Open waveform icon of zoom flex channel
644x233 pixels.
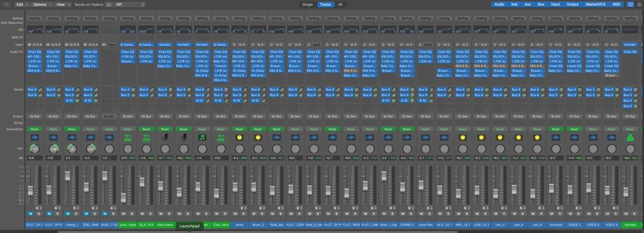(x=425, y=138)
